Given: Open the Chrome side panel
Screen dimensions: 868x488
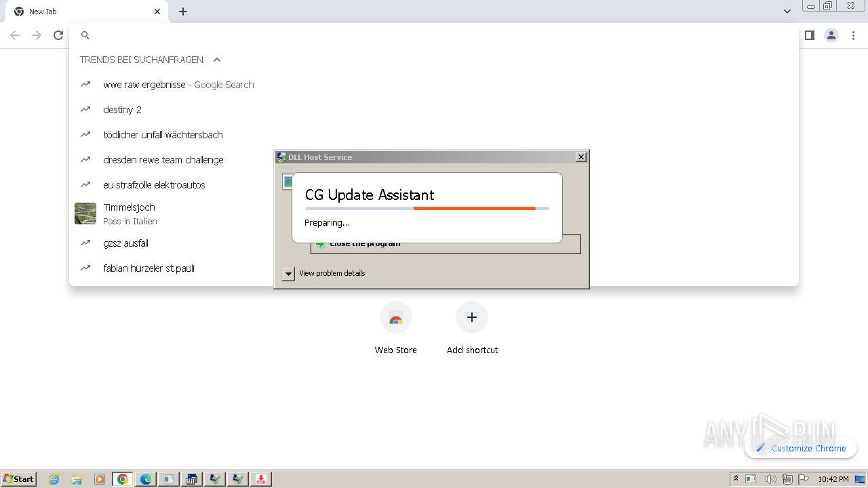Looking at the screenshot, I should tap(809, 35).
